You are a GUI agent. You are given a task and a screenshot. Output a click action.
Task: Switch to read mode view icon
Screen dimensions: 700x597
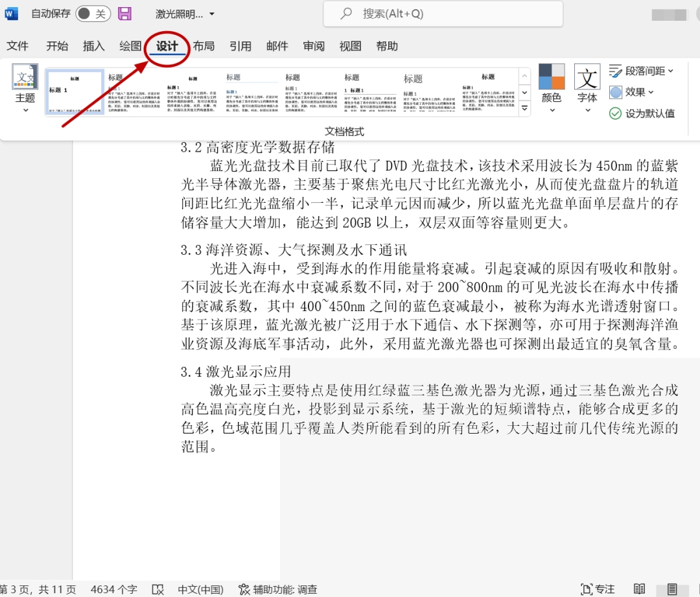(639, 589)
